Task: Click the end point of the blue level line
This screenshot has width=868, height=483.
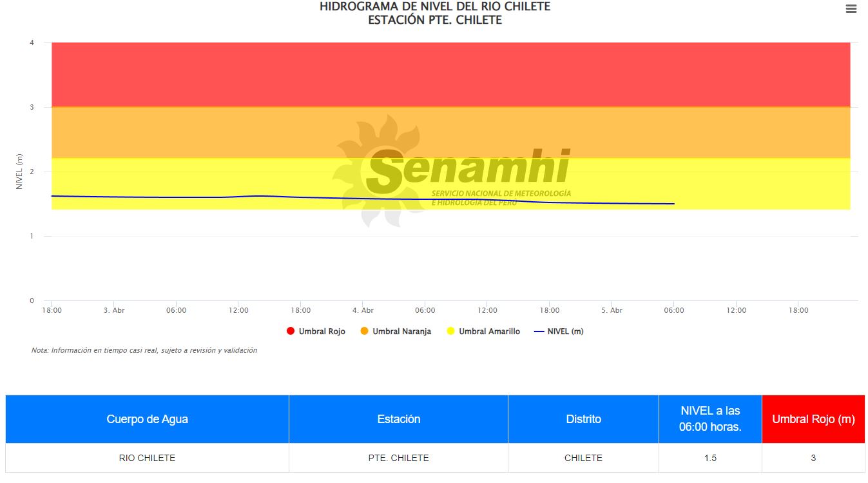Action: pos(674,204)
